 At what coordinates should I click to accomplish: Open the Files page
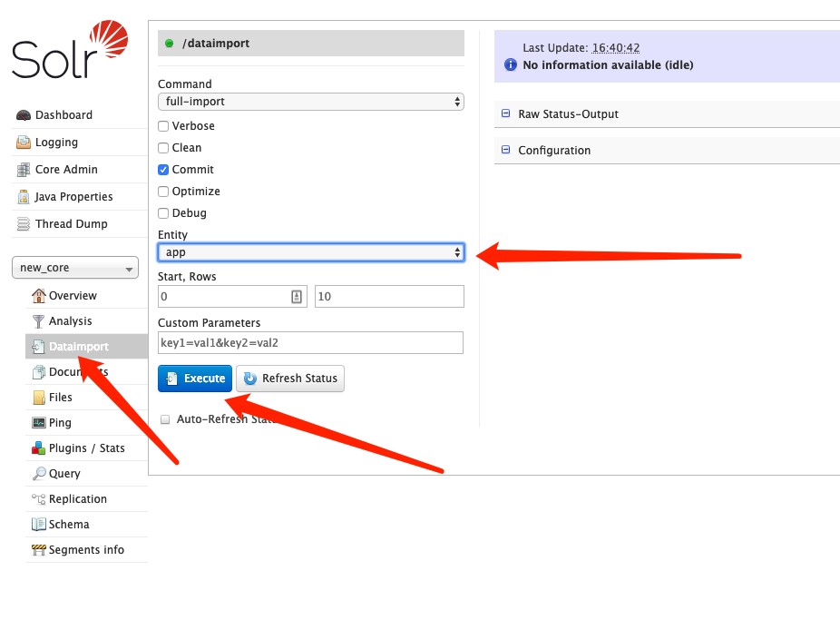click(x=61, y=398)
